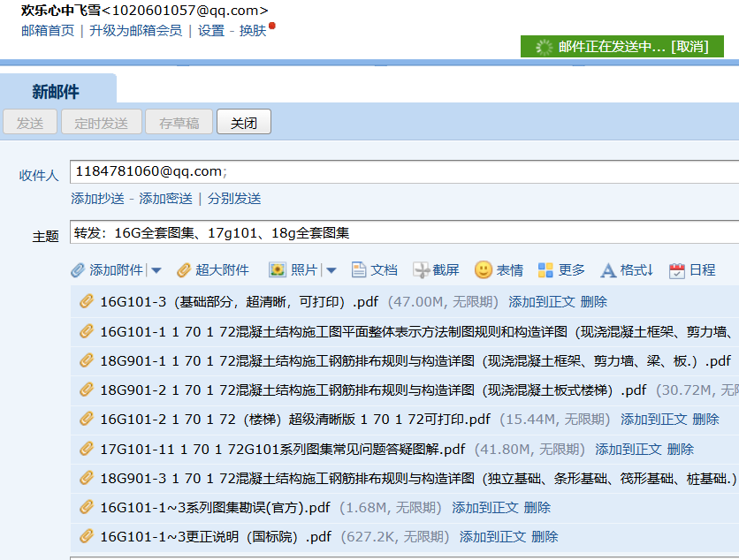Click the 发送 (Send) button
This screenshot has width=739, height=560.
[30, 123]
